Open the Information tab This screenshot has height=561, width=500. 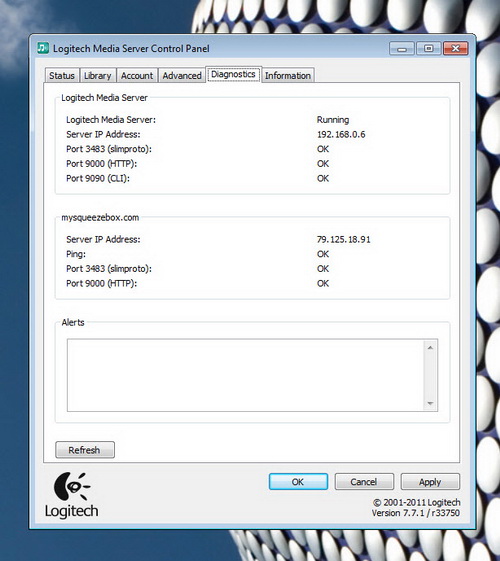pos(288,75)
